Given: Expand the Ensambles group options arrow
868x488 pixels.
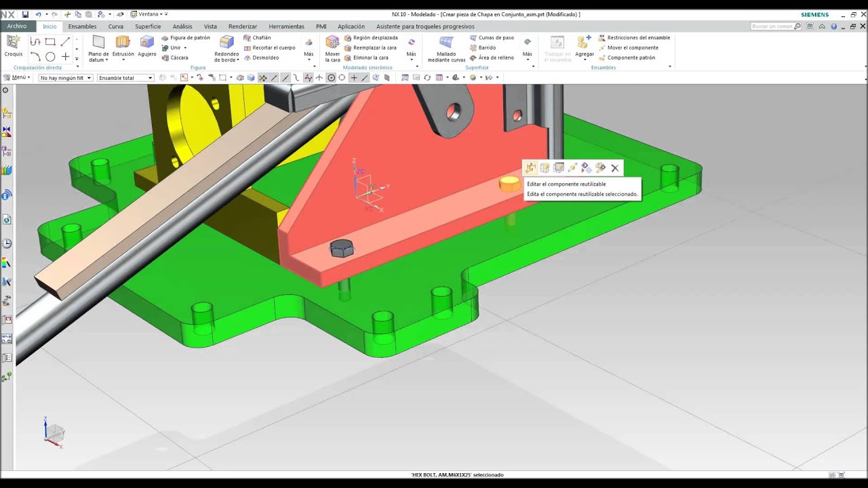Looking at the screenshot, I should coord(670,67).
